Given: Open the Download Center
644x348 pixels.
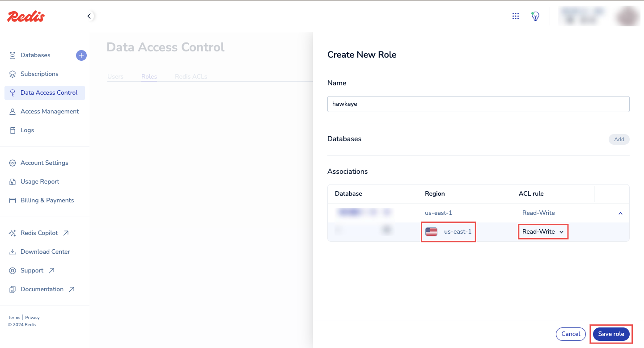Looking at the screenshot, I should click(x=45, y=252).
